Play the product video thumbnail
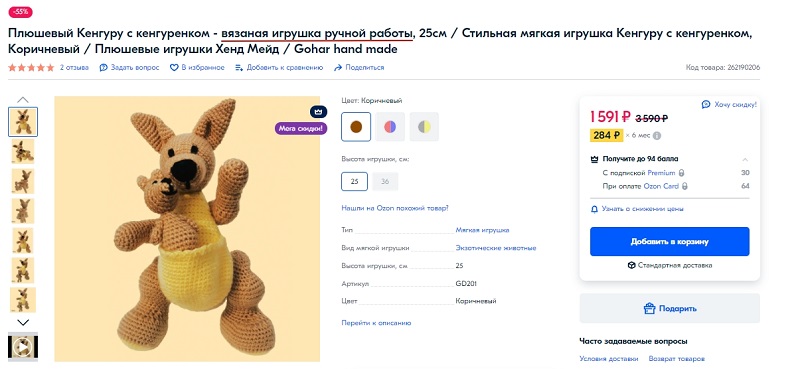This screenshot has width=800, height=369. click(23, 347)
